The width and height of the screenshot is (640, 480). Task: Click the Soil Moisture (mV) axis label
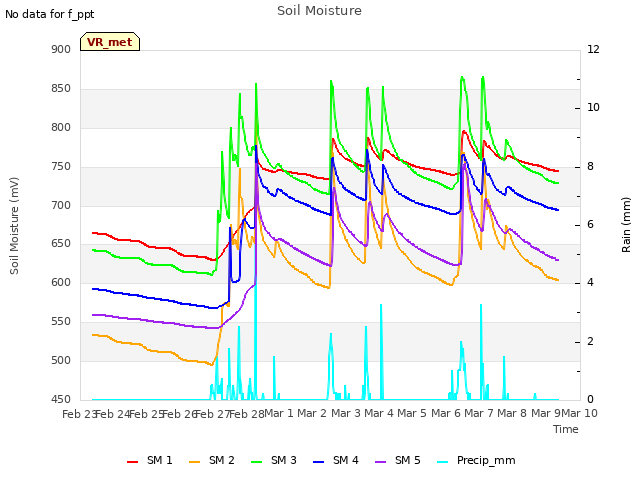(x=14, y=225)
